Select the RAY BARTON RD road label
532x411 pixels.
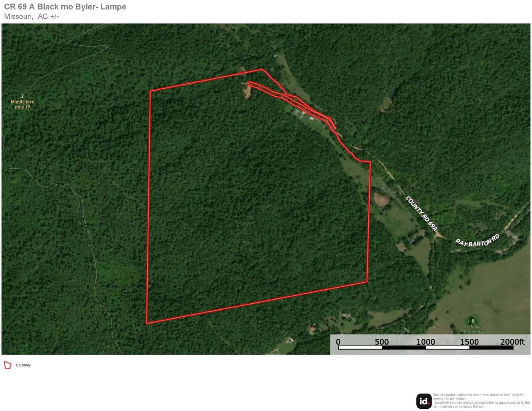[477, 241]
